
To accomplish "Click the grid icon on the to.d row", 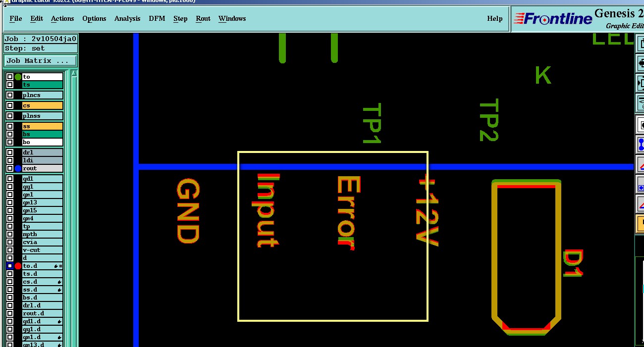I will [60, 266].
